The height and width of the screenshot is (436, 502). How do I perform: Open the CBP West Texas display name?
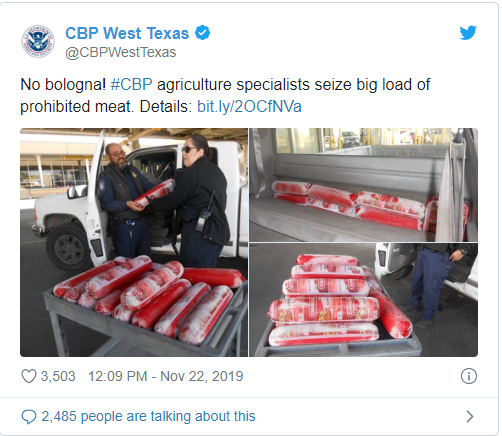pos(127,33)
